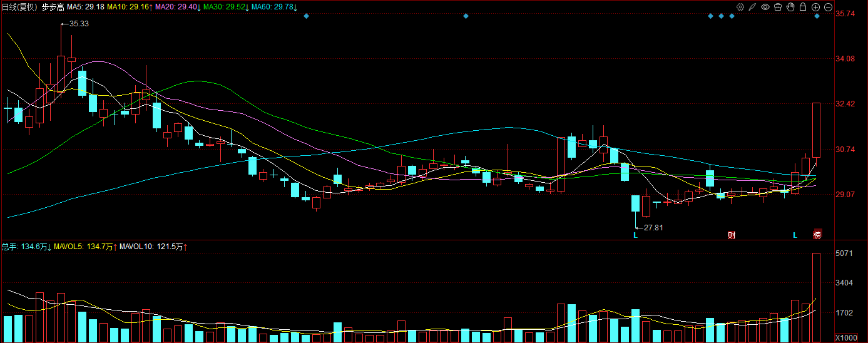
Task: Click the 29.07 price axis label
Action: tap(845, 195)
